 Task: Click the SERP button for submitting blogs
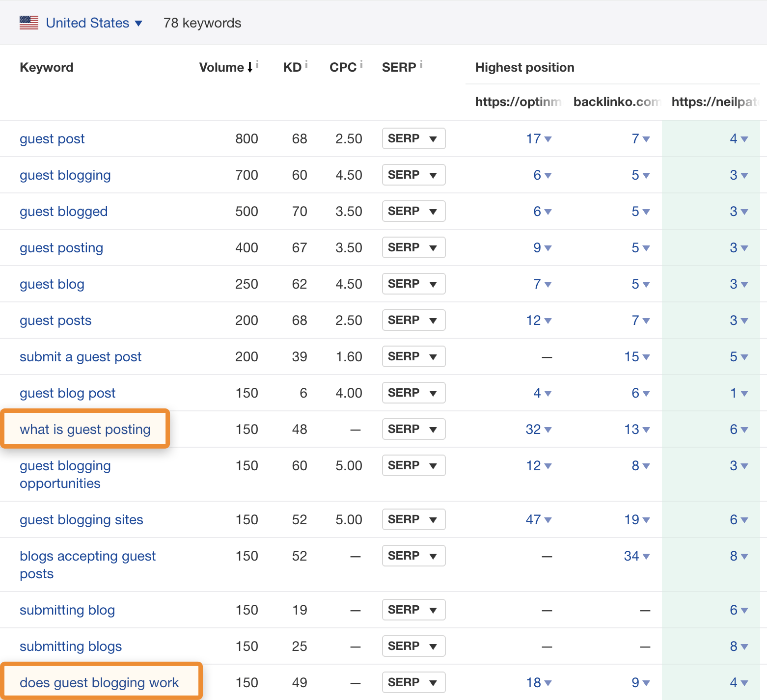pyautogui.click(x=413, y=646)
